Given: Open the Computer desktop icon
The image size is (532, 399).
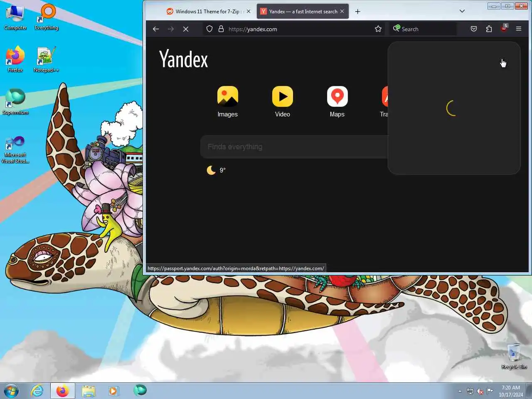Looking at the screenshot, I should pyautogui.click(x=15, y=17).
